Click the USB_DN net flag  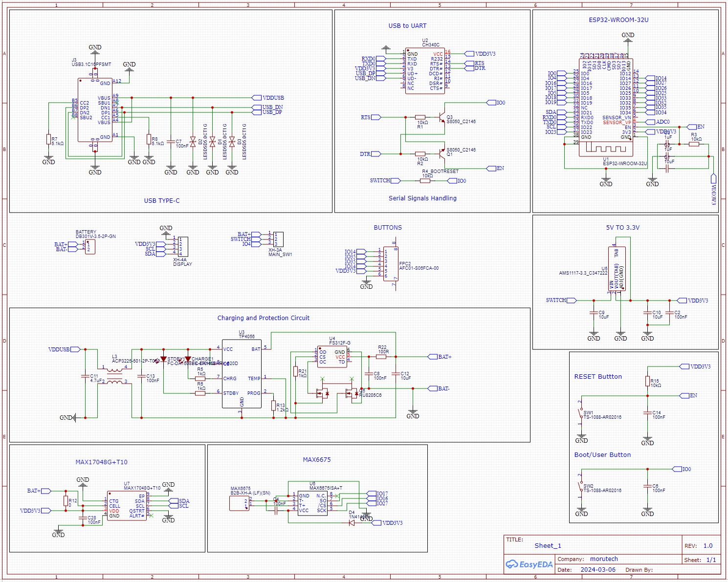[267, 107]
